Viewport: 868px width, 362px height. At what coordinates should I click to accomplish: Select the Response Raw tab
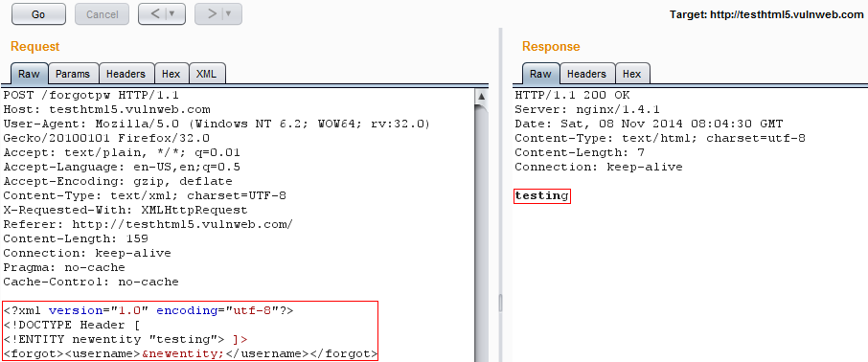540,74
